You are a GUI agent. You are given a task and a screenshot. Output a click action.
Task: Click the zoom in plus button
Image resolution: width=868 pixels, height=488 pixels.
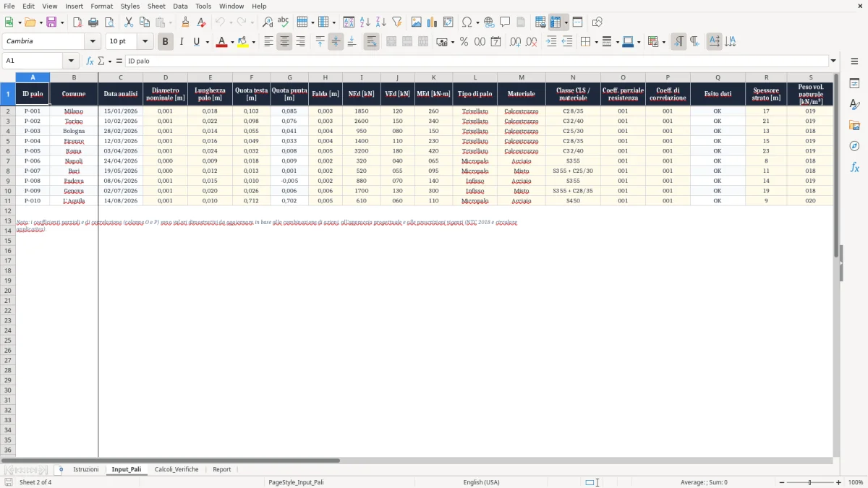click(x=839, y=482)
